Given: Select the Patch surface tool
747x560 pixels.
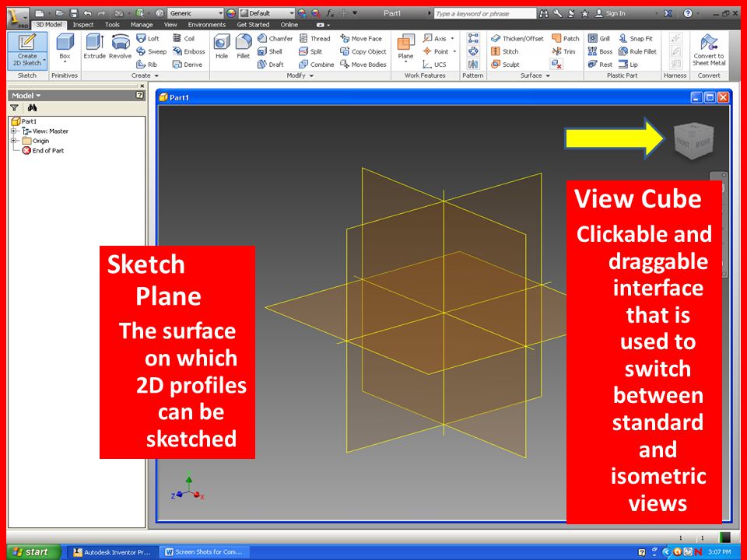Looking at the screenshot, I should [566, 39].
